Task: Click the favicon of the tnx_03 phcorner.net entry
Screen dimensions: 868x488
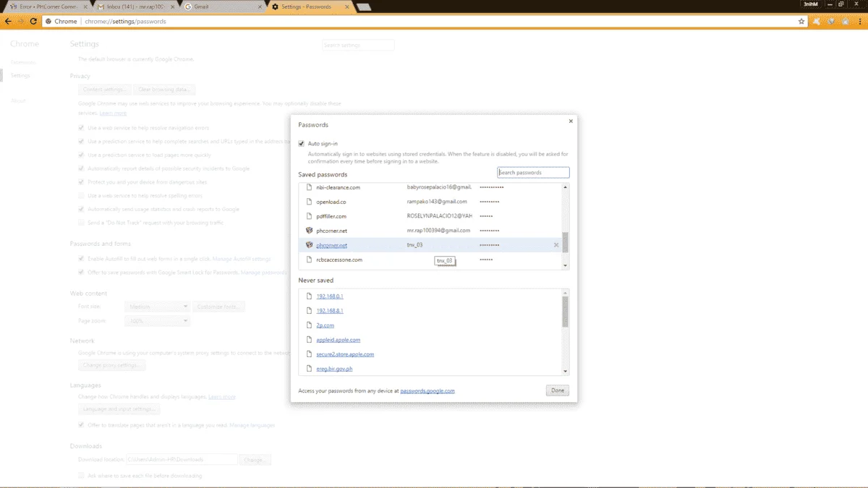Action: 310,245
